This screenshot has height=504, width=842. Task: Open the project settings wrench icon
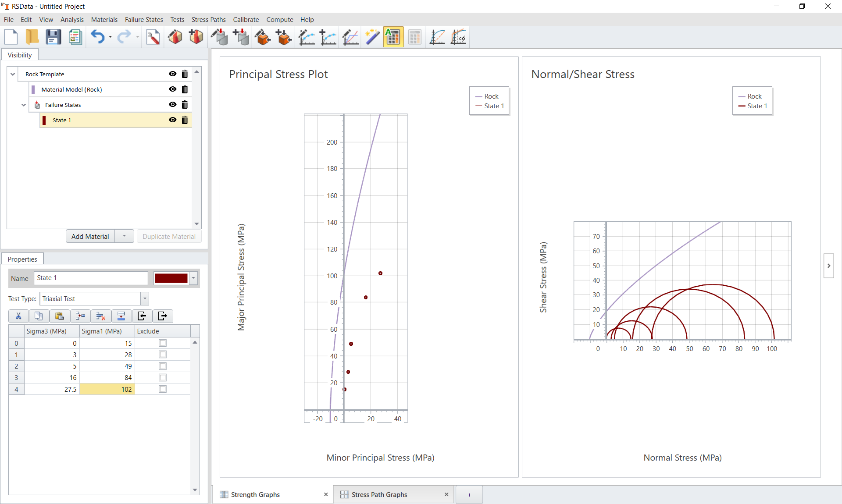click(153, 37)
